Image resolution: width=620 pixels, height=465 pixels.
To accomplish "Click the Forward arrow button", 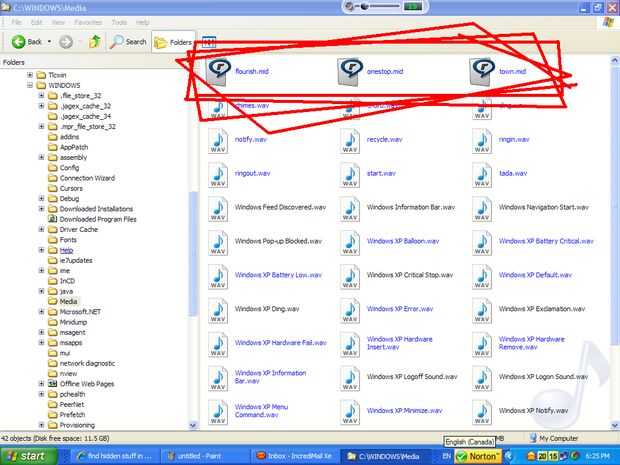I will tap(66, 42).
